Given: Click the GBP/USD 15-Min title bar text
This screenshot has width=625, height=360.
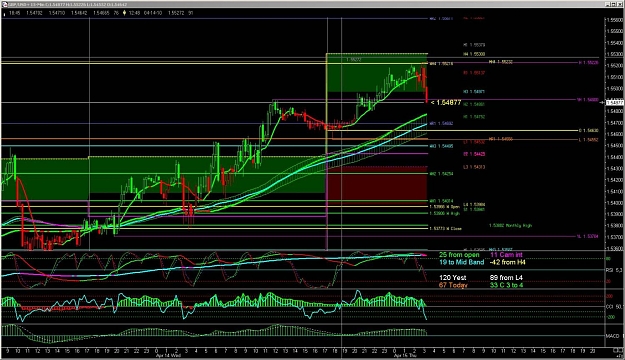Looking at the screenshot, I should click(68, 4).
